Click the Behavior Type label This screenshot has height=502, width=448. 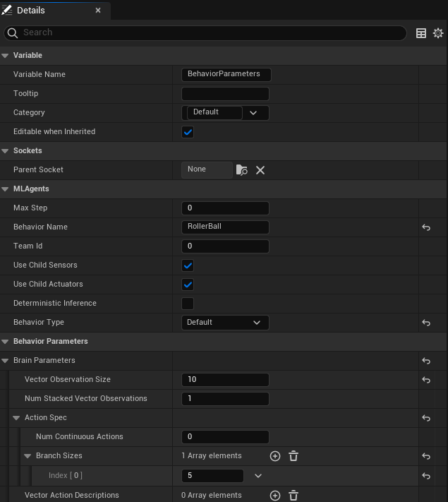click(39, 323)
